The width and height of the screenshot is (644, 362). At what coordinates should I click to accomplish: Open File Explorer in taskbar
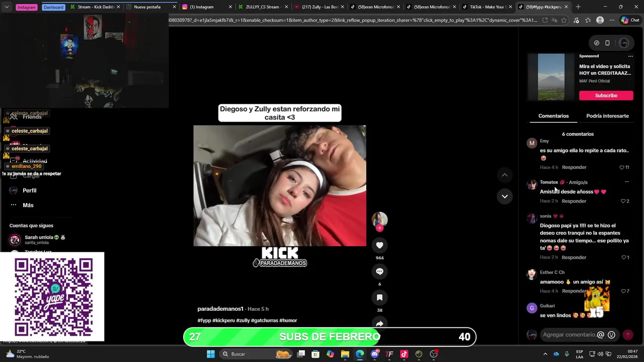point(345,354)
